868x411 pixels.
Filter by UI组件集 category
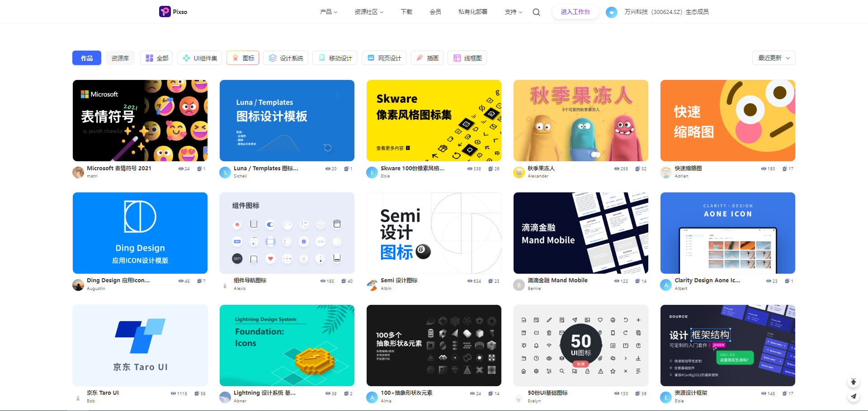pos(199,58)
